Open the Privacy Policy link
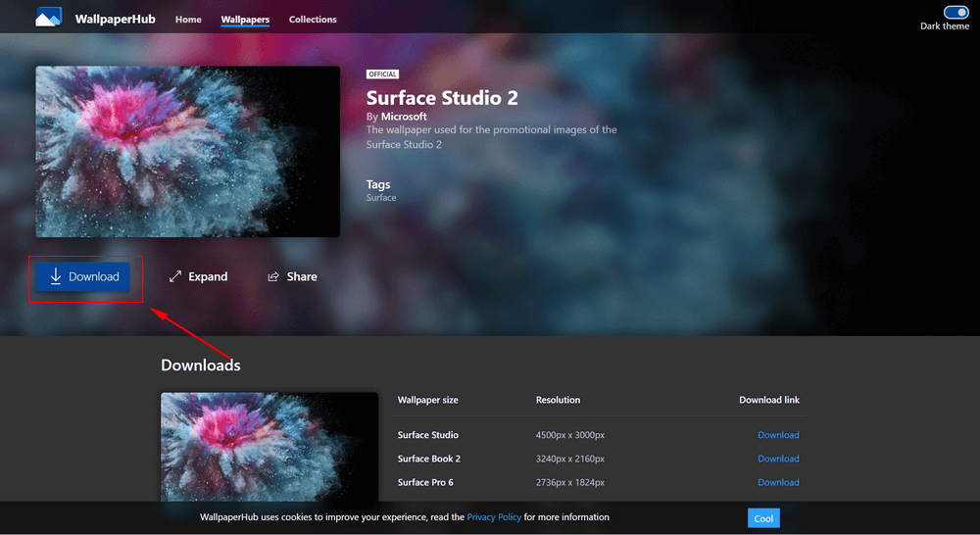 pos(494,517)
